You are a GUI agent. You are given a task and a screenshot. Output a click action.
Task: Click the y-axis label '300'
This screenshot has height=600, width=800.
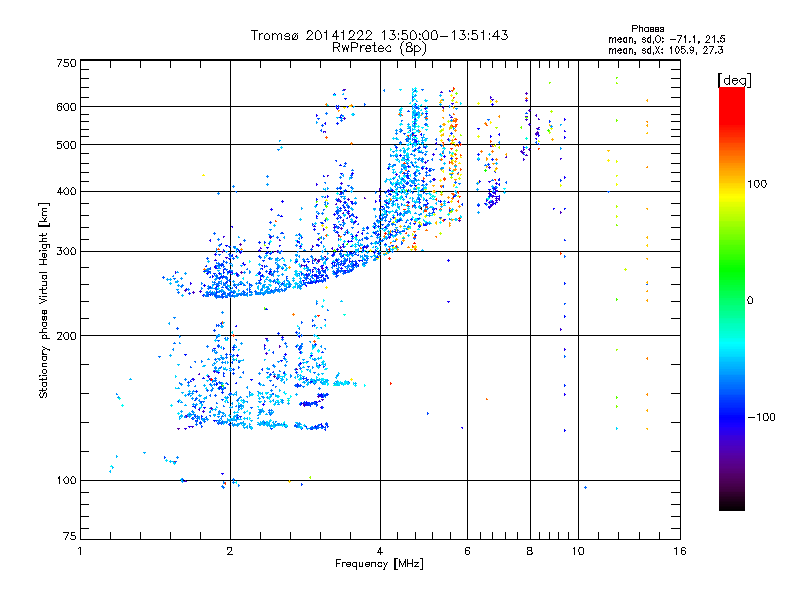coord(66,252)
